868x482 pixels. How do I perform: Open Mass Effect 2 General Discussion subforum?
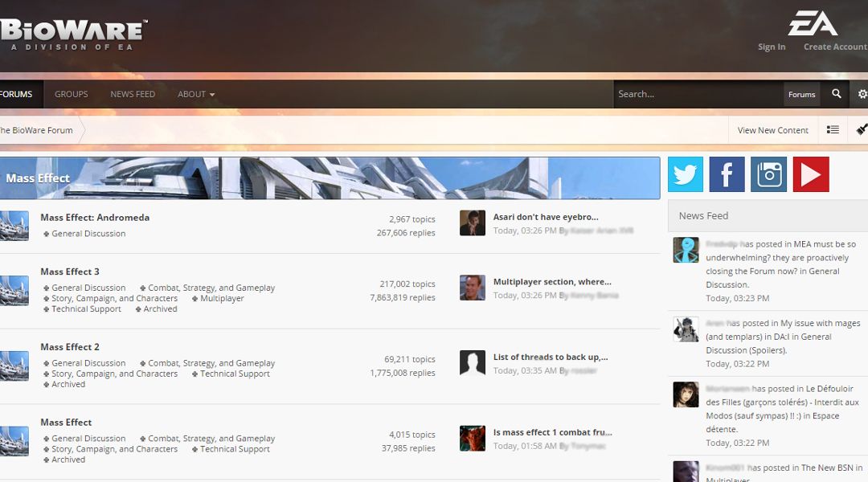click(x=88, y=363)
